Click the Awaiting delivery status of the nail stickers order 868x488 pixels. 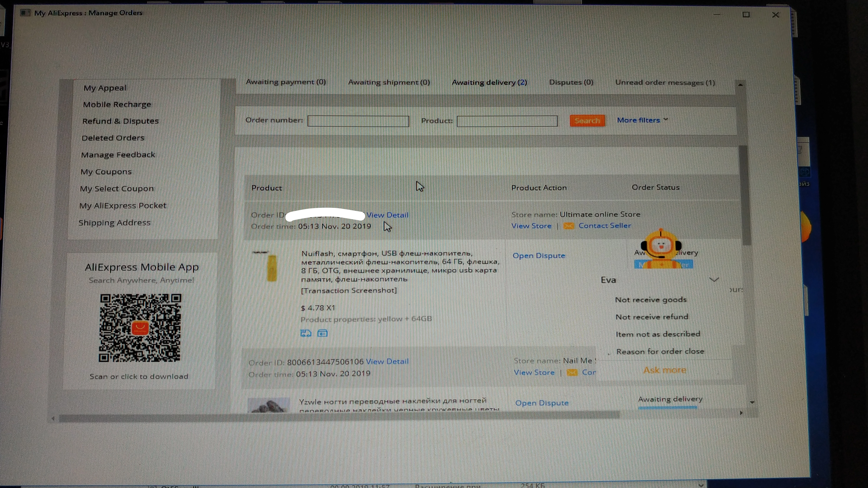[x=670, y=399]
